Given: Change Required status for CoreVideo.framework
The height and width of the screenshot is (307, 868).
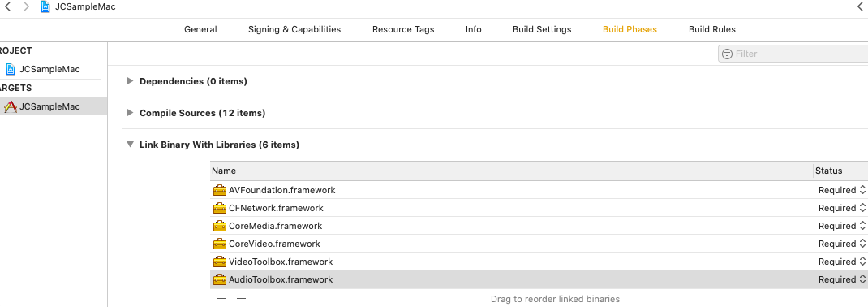Looking at the screenshot, I should [841, 244].
